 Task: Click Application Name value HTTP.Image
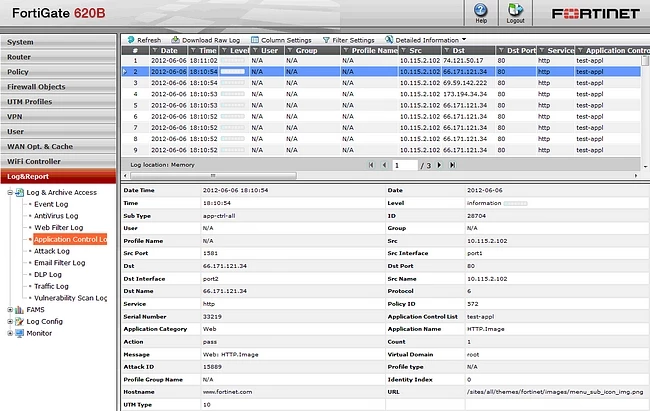[485, 329]
